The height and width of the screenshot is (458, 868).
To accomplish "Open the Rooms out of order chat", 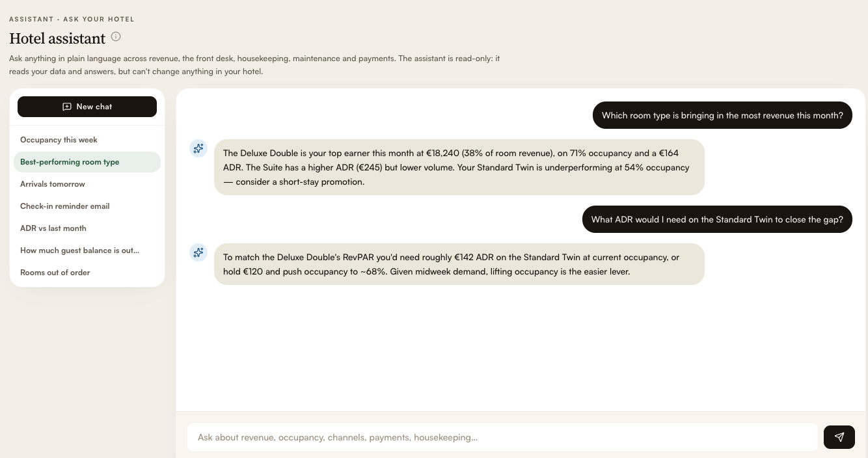I will coord(87,273).
